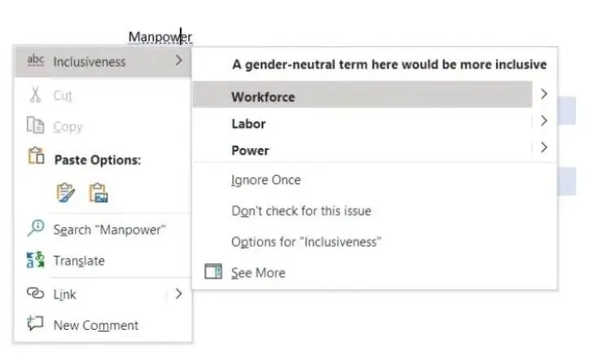Click the New Comment icon

pyautogui.click(x=35, y=324)
